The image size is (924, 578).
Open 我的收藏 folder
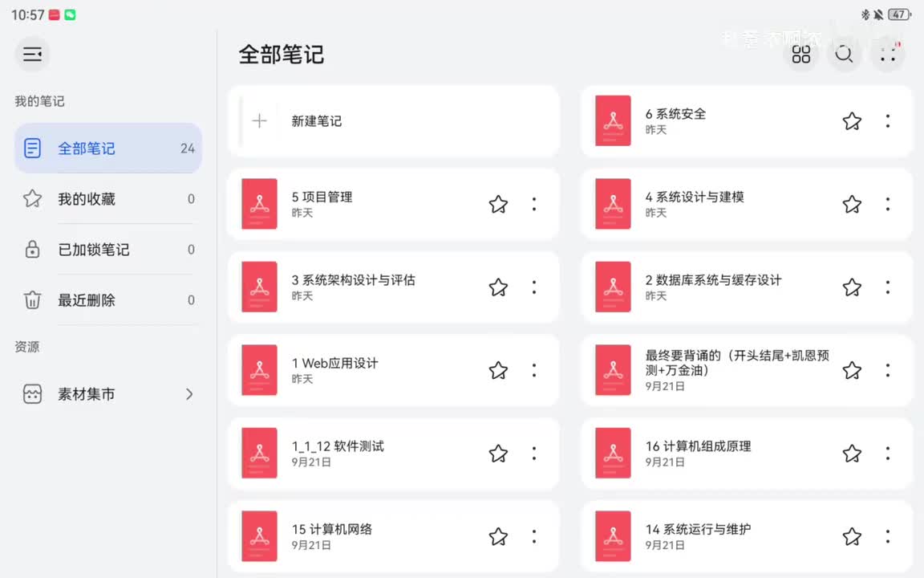pyautogui.click(x=107, y=199)
